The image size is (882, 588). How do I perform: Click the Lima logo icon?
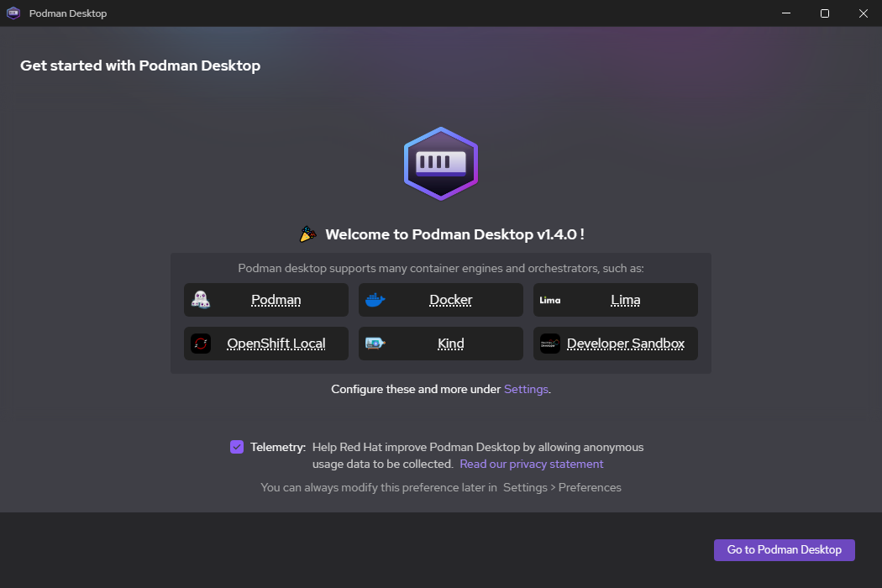pos(550,300)
